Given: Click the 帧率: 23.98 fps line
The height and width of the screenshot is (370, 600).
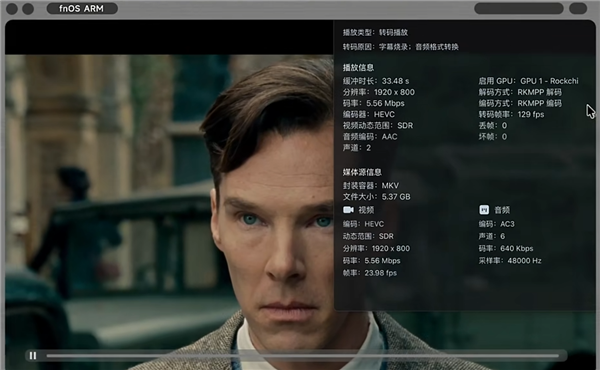Looking at the screenshot, I should (x=370, y=273).
